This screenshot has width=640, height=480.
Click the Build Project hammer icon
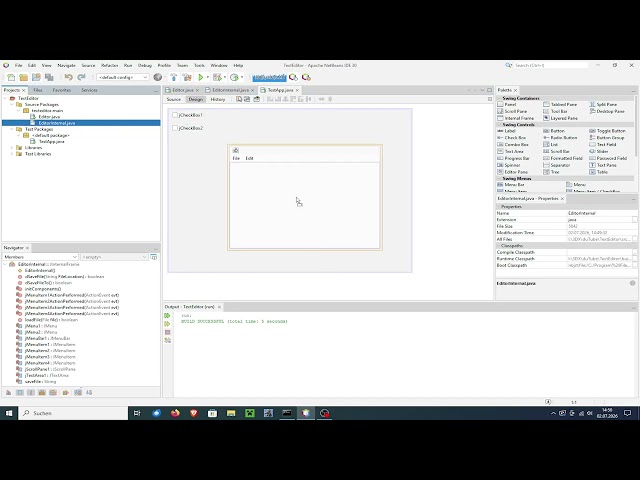pos(174,77)
